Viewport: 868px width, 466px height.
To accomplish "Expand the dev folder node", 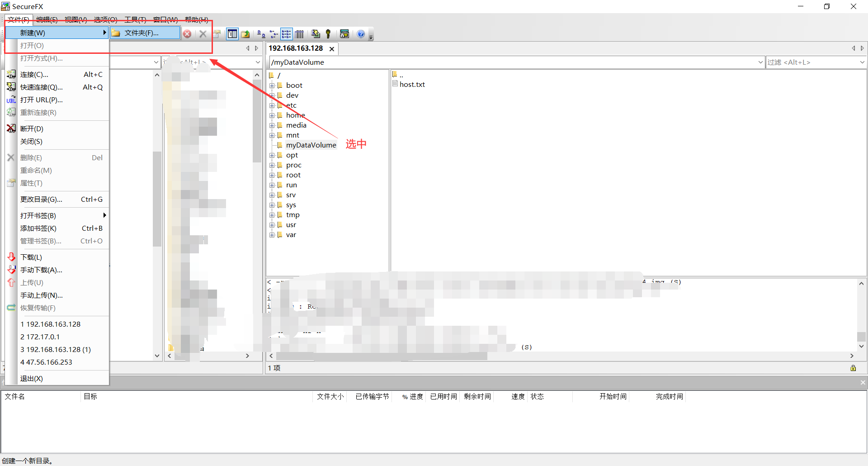I will [272, 95].
